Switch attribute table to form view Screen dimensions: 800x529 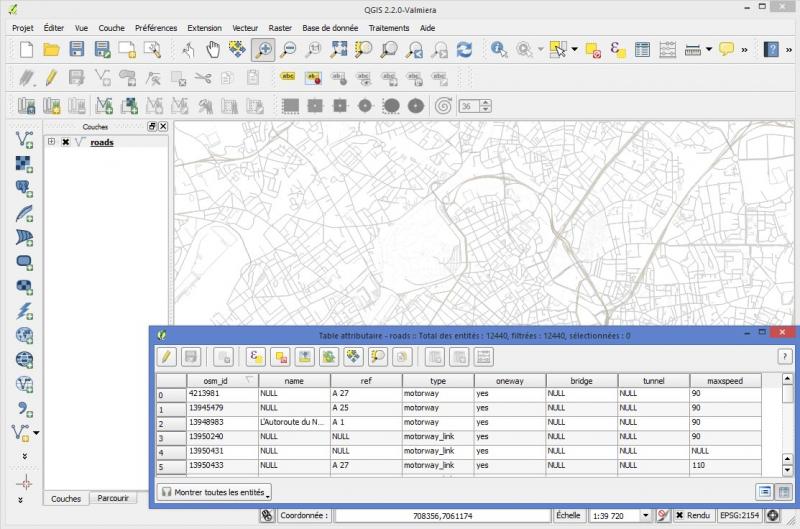point(764,491)
